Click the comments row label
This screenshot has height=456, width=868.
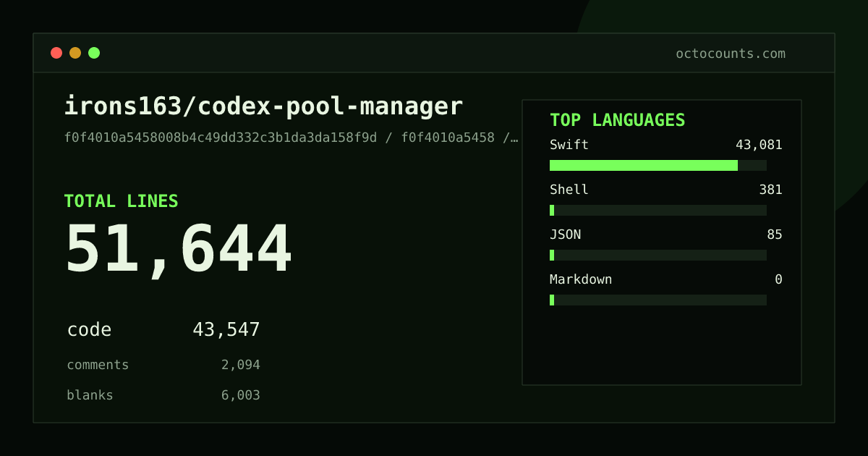[x=98, y=365]
